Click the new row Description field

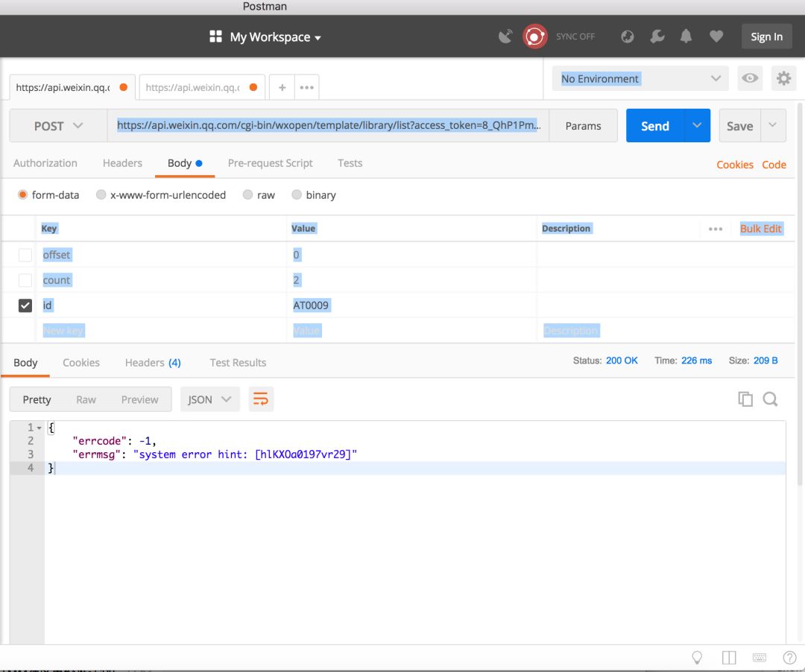click(x=666, y=331)
